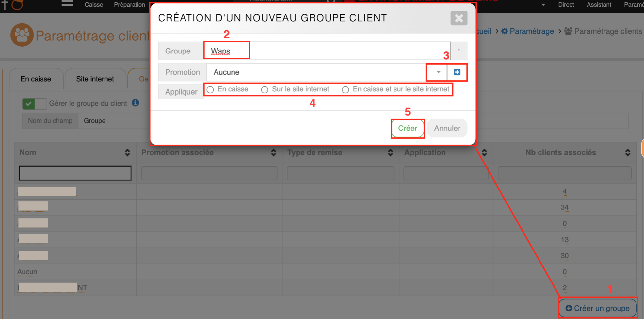Sort the Promotion associée column
Screen dimensions: 644x319
click(x=273, y=153)
